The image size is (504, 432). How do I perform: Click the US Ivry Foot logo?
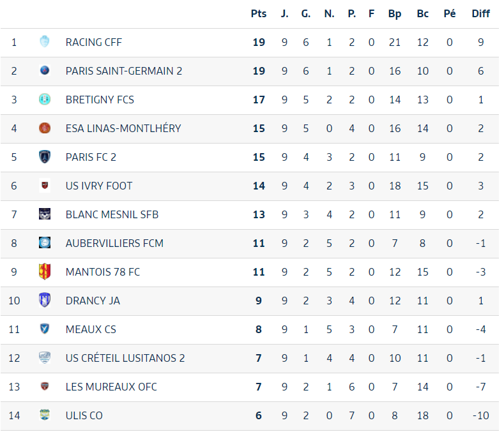(x=45, y=185)
